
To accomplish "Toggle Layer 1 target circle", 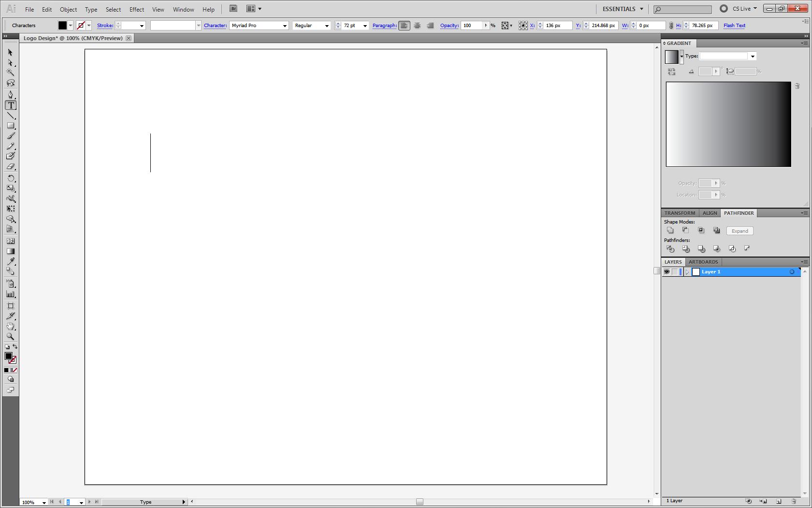I will 792,272.
